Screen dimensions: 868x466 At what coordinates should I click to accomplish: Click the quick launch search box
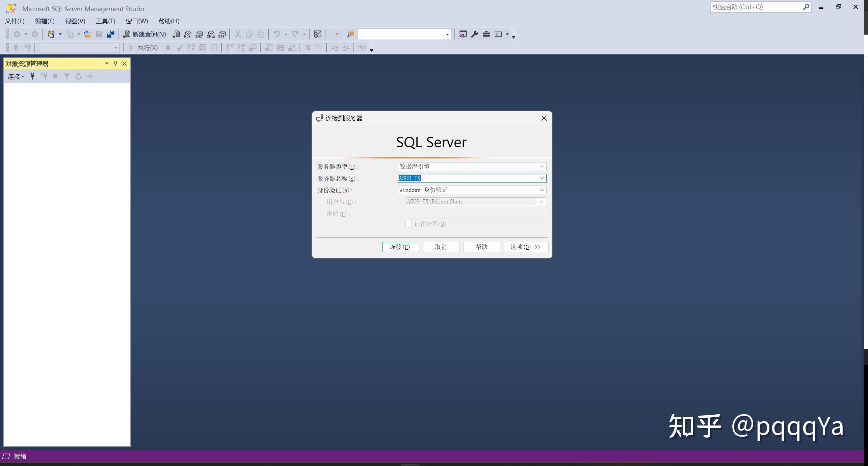[756, 7]
